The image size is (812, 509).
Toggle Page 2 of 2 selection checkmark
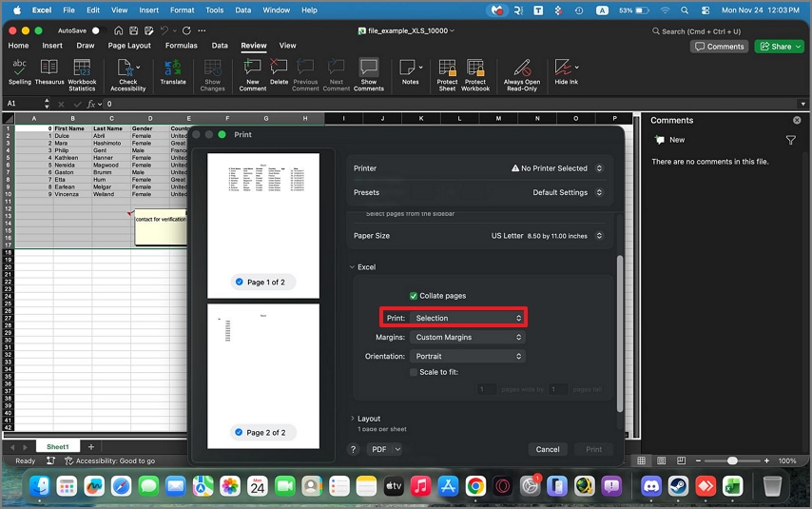click(x=239, y=432)
